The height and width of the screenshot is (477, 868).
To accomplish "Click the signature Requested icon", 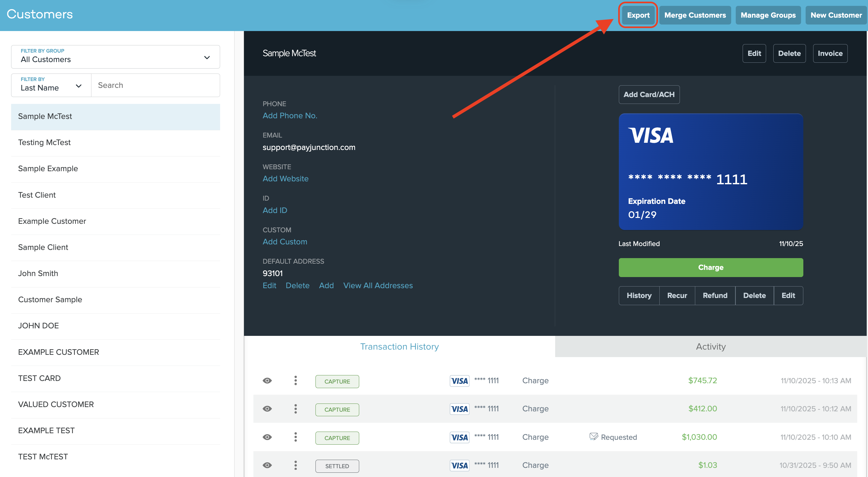I will click(x=594, y=436).
